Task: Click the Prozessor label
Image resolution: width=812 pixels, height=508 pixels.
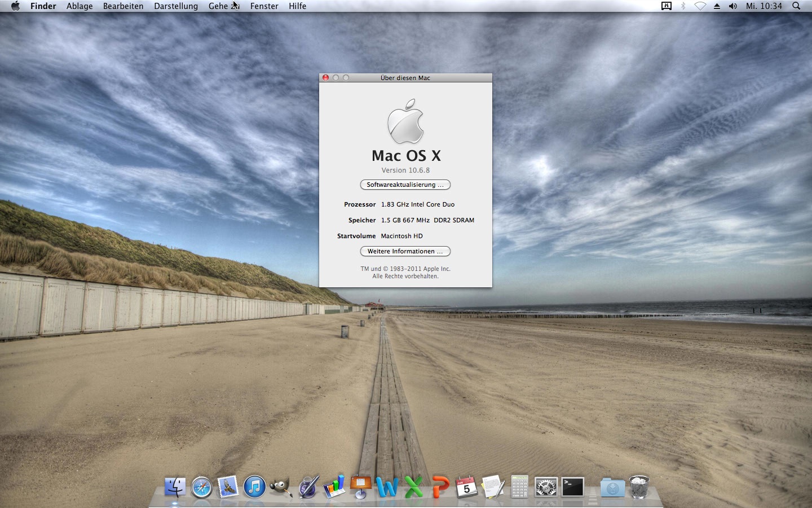Action: pyautogui.click(x=360, y=204)
